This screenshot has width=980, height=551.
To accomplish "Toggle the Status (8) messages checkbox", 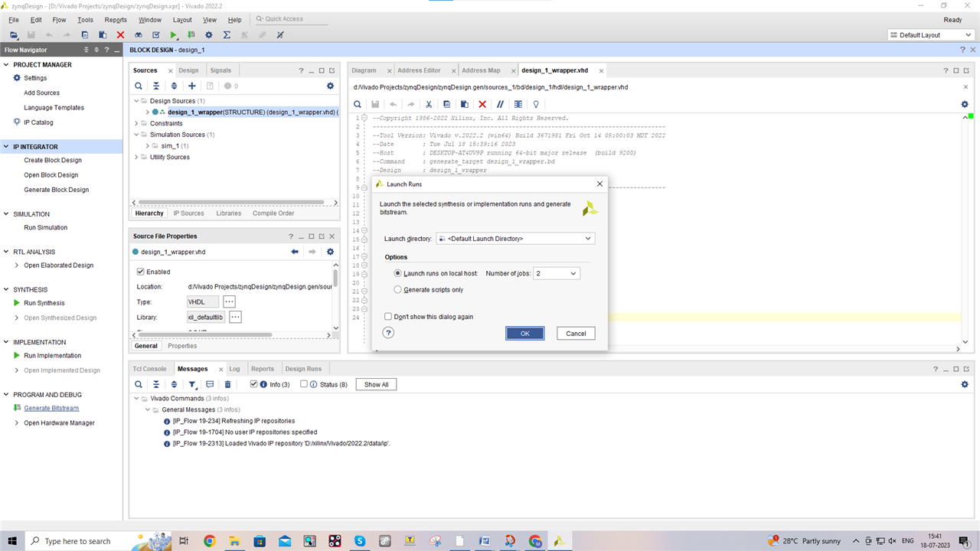I will 304,384.
